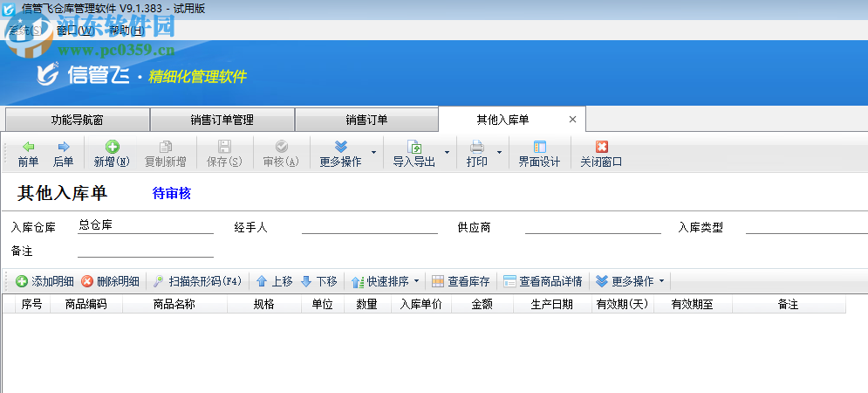Click the 审核(A) approve icon
This screenshot has height=393, width=868.
pyautogui.click(x=281, y=147)
